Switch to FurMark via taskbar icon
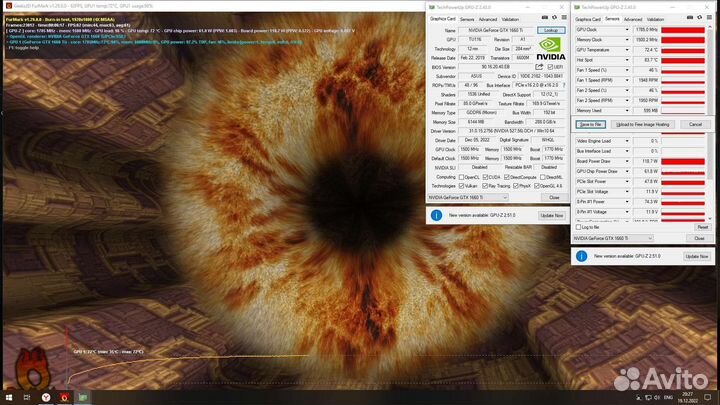The image size is (720, 405). [x=64, y=397]
